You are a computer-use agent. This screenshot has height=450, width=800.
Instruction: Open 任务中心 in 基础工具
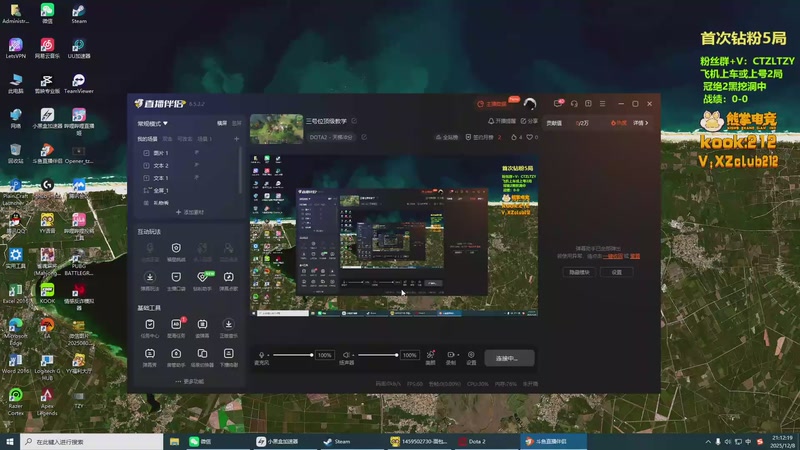point(149,324)
